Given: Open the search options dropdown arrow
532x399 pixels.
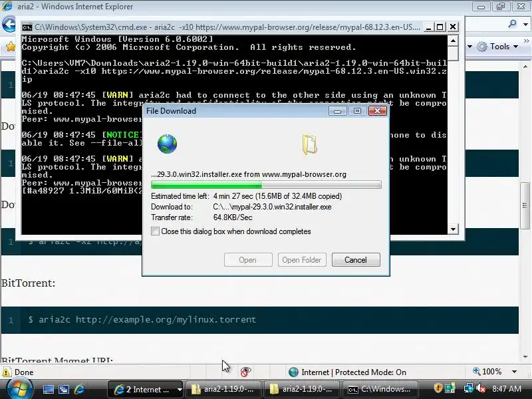Looking at the screenshot, I should click(525, 24).
